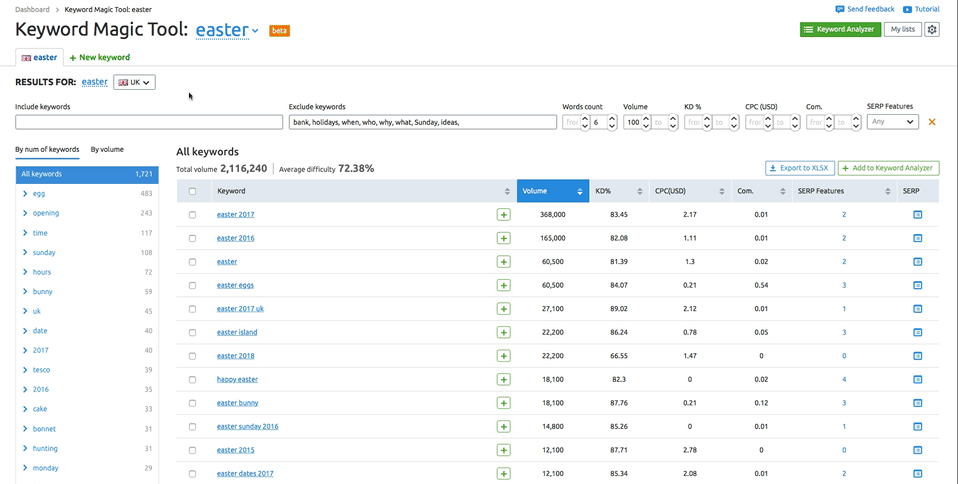View SERP icon for 'easter 2016'
The height and width of the screenshot is (484, 958).
pyautogui.click(x=917, y=238)
